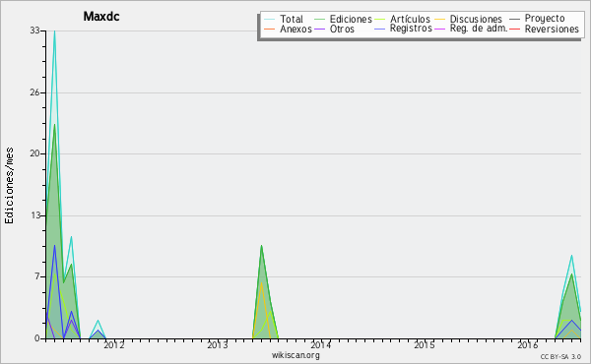Click the small cyan peak before 2012
591x364 pixels.
[98, 321]
